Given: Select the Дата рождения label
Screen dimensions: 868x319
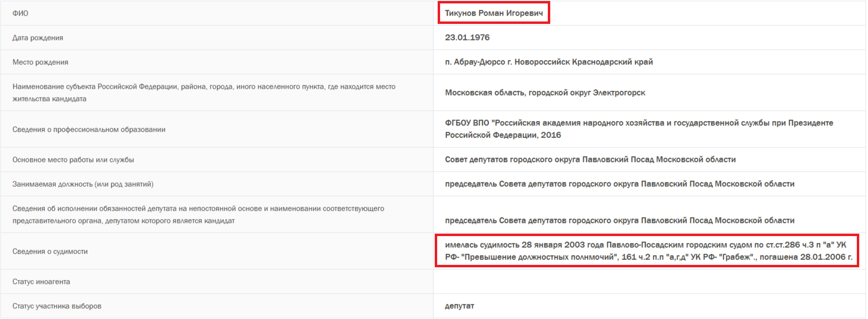Looking at the screenshot, I should 38,38.
